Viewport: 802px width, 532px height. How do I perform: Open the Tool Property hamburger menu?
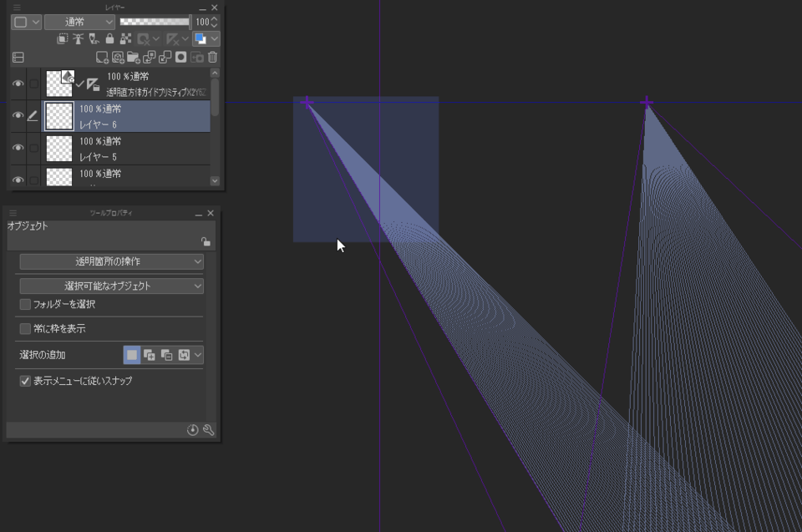[12, 212]
